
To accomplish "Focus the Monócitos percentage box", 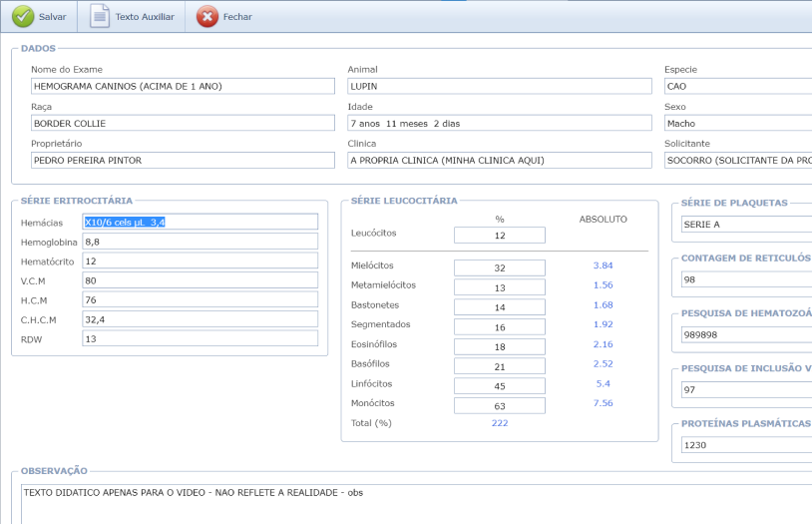I will point(500,406).
